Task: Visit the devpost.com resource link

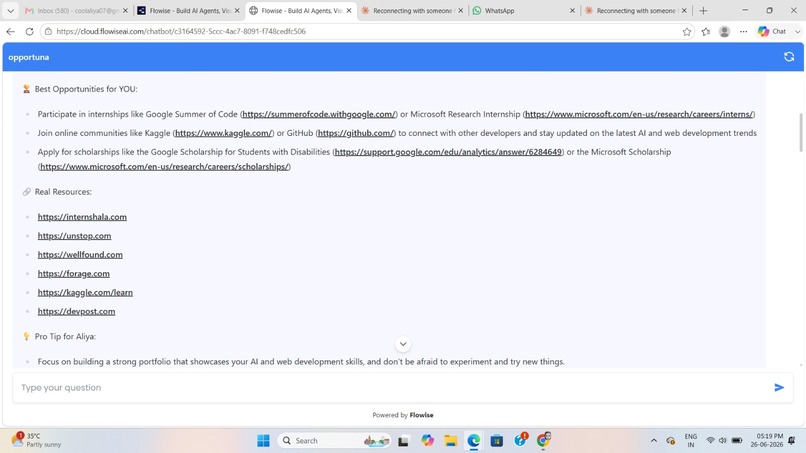Action: pyautogui.click(x=77, y=312)
